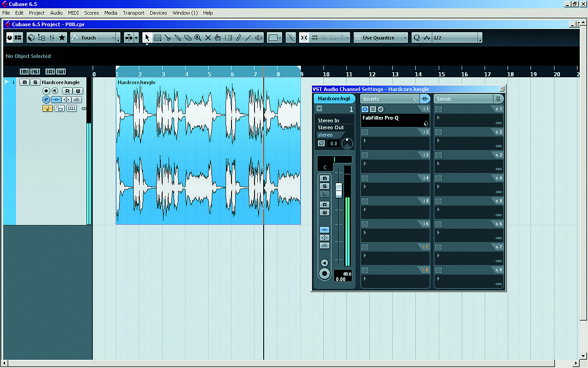Choose the Time Warp tool
This screenshot has width=588, height=368.
[x=228, y=38]
